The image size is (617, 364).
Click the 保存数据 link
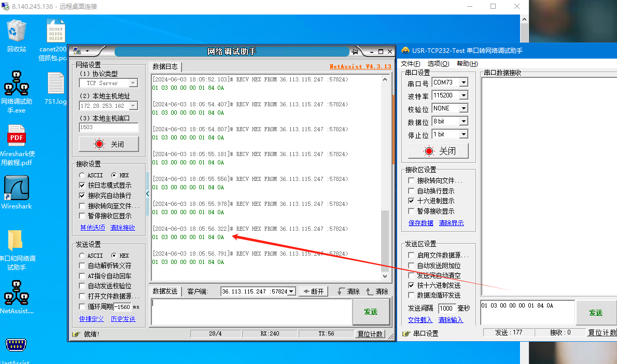pos(420,223)
